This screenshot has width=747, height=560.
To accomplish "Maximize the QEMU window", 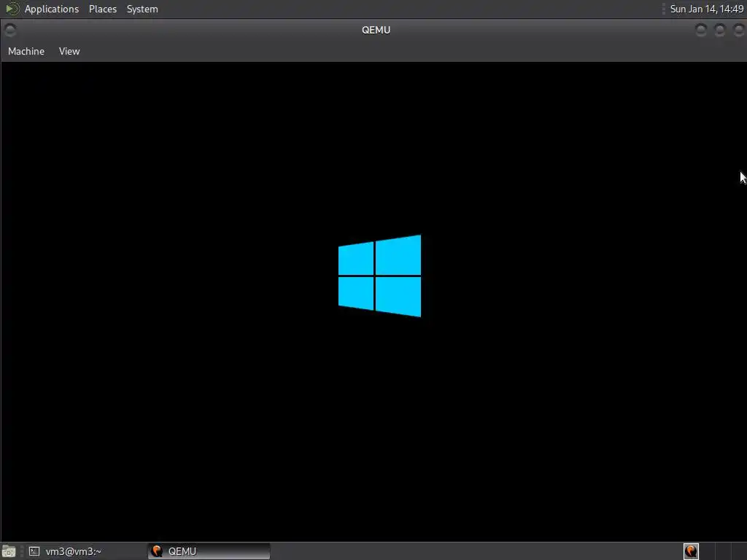I will point(720,30).
